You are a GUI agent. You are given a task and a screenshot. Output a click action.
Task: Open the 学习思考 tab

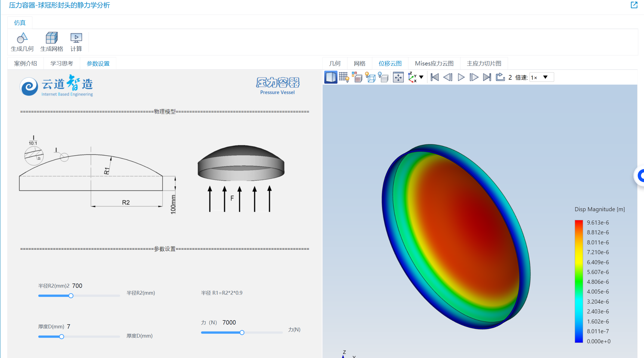click(x=62, y=63)
